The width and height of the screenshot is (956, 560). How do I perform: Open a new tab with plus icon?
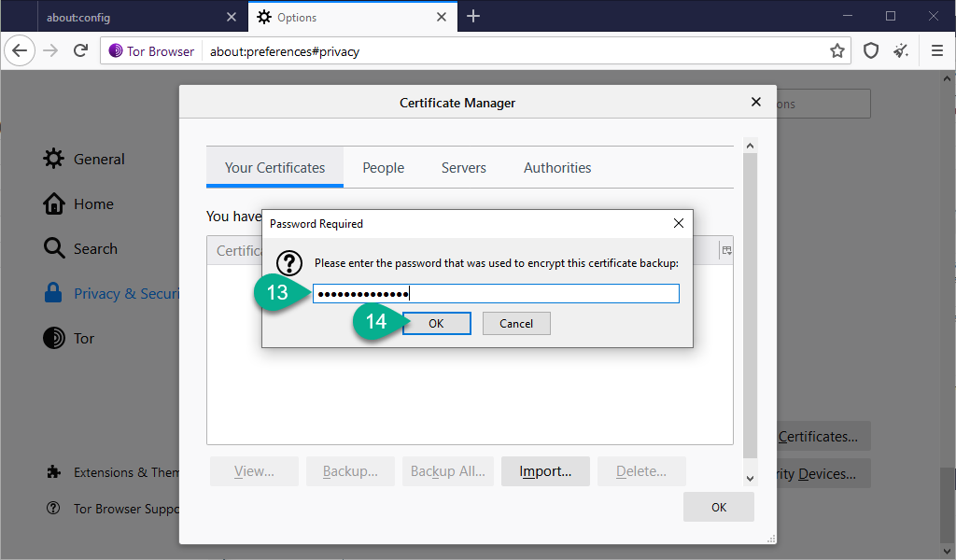pos(473,16)
